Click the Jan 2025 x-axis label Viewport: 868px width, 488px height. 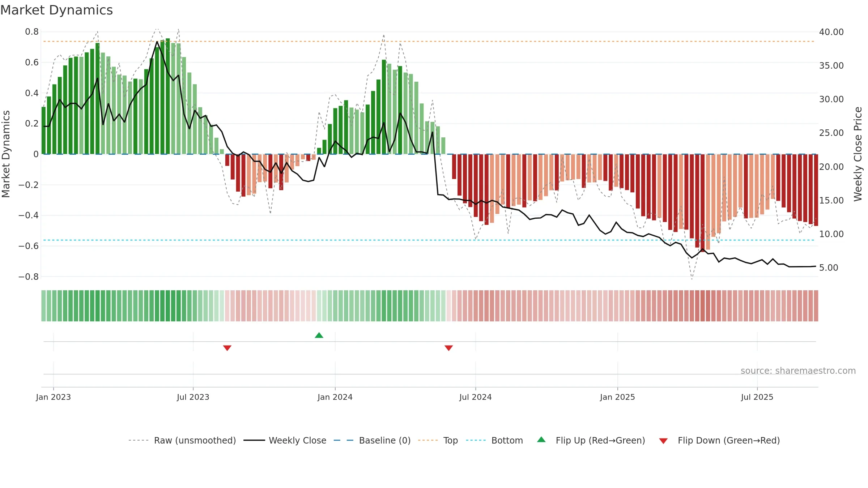pos(617,397)
